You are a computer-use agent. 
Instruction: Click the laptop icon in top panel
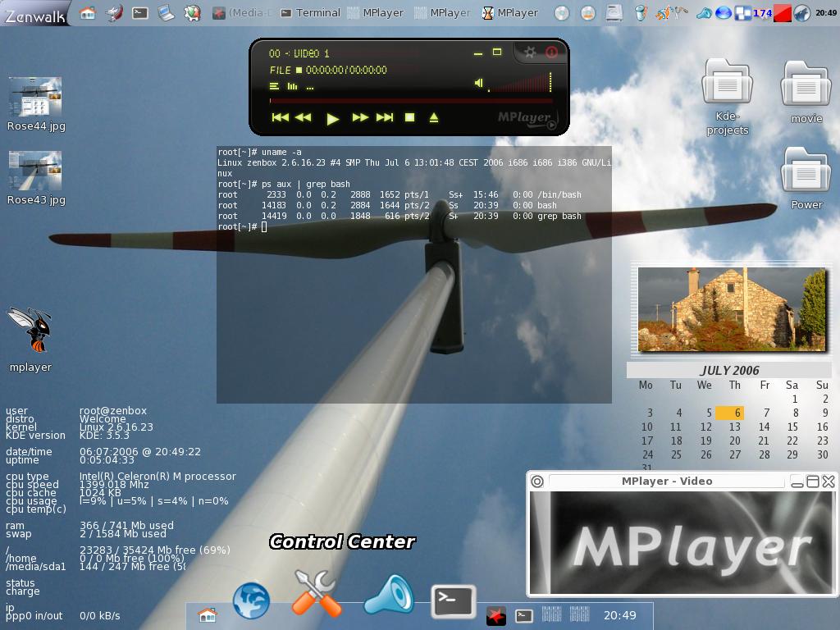[x=166, y=12]
